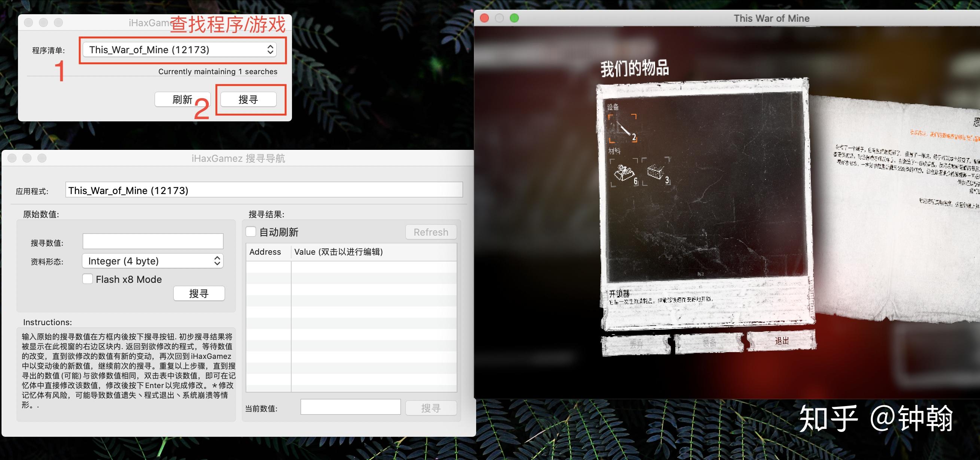
Task: Open the 程序清单 process dropdown
Action: point(180,49)
